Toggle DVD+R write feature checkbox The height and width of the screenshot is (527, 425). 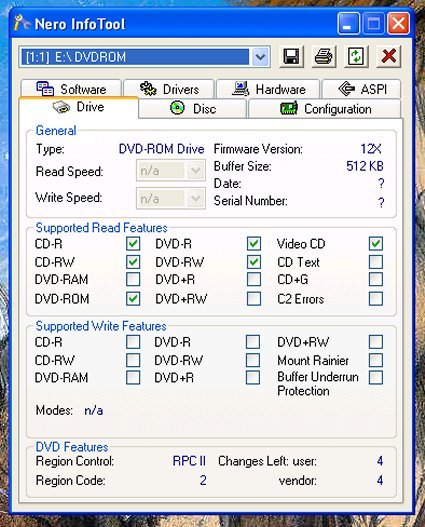tap(253, 378)
